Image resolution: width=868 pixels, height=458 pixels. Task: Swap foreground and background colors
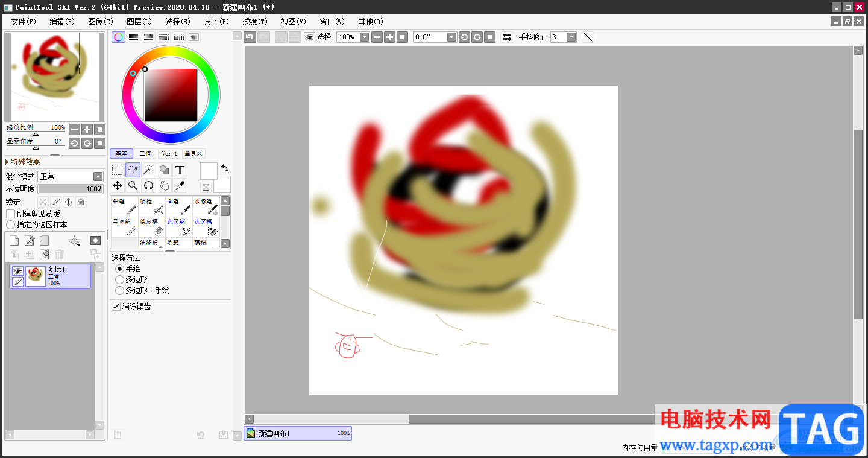point(225,168)
